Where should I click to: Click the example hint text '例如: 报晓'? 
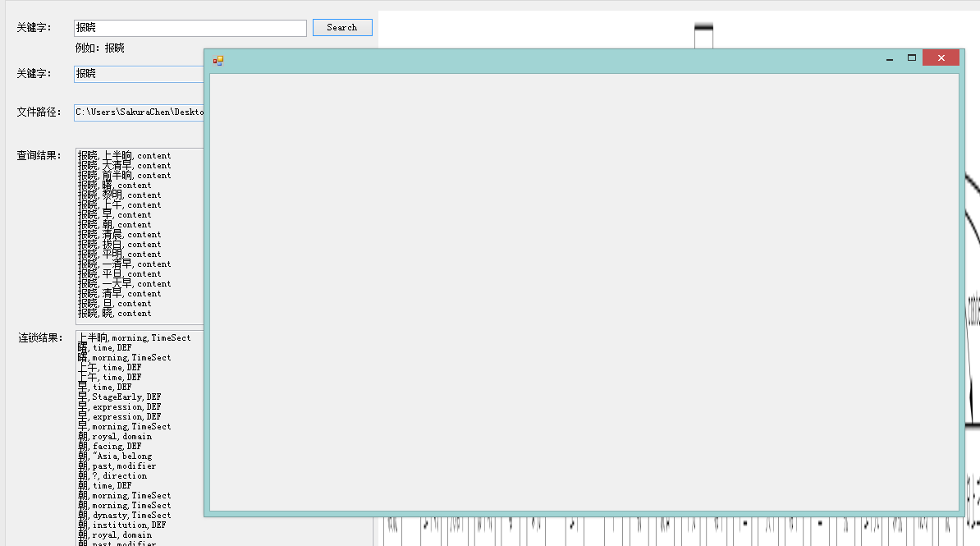[x=100, y=48]
